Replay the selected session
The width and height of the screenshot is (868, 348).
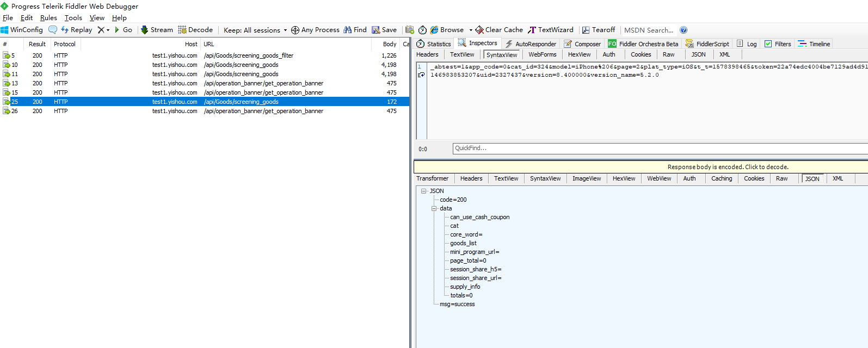click(x=76, y=30)
